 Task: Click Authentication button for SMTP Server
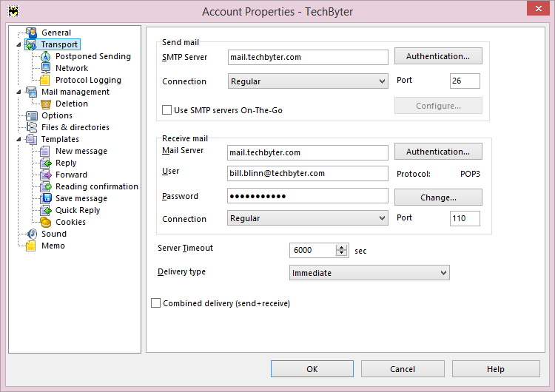(x=438, y=56)
